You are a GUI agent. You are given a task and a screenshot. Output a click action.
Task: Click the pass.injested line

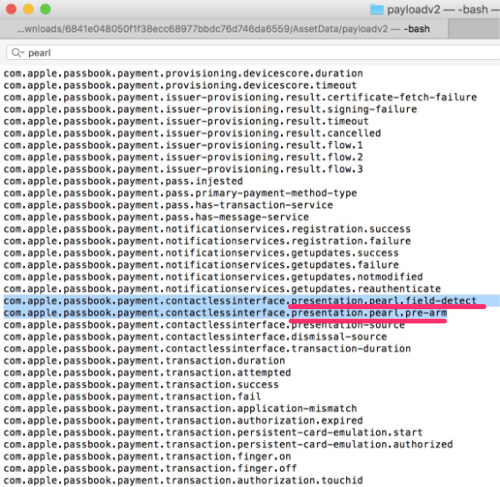click(x=123, y=181)
